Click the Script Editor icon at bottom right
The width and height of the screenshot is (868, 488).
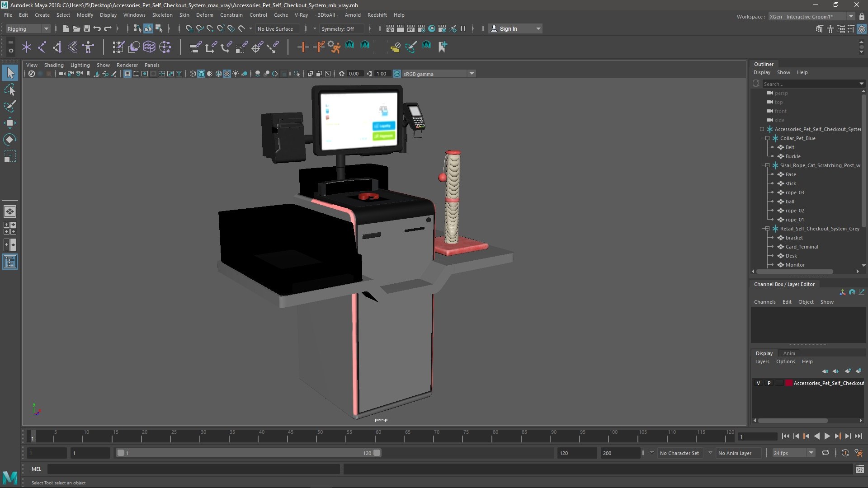tap(859, 469)
